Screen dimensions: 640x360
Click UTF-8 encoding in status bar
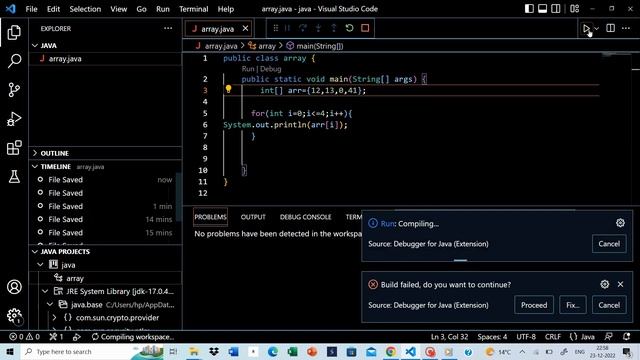pyautogui.click(x=526, y=337)
